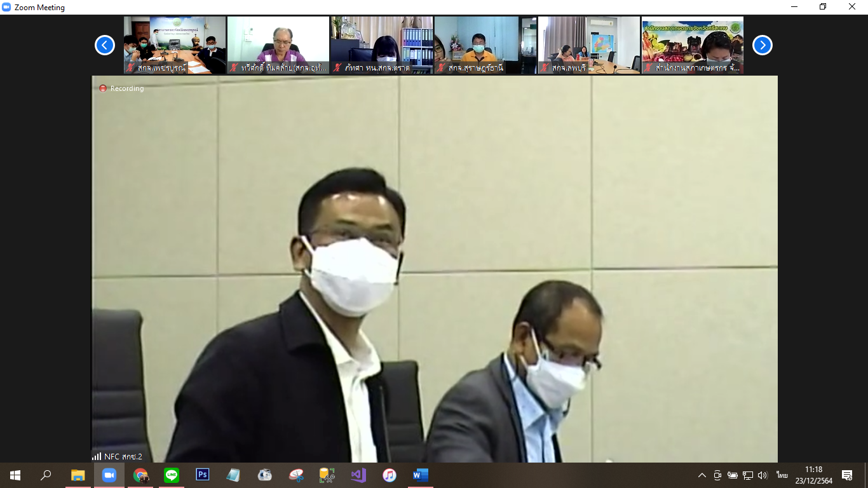Switch to Zoom taskbar icon
The height and width of the screenshot is (488, 868).
(x=109, y=475)
